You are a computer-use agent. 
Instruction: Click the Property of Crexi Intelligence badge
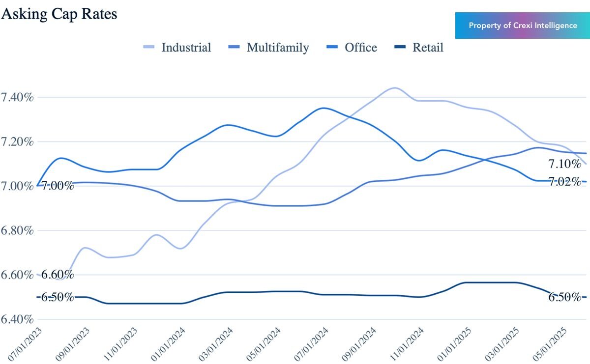pyautogui.click(x=523, y=26)
